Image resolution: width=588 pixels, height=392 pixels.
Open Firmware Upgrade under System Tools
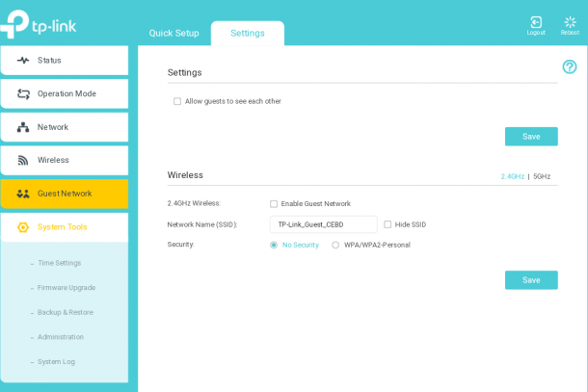67,288
